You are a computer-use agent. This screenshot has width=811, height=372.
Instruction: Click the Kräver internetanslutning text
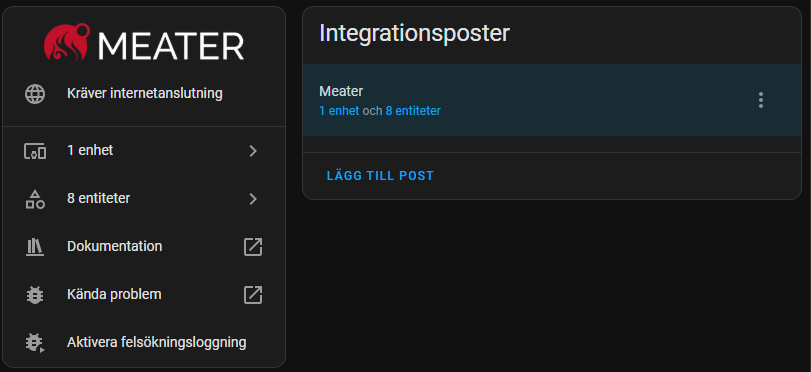click(x=145, y=94)
